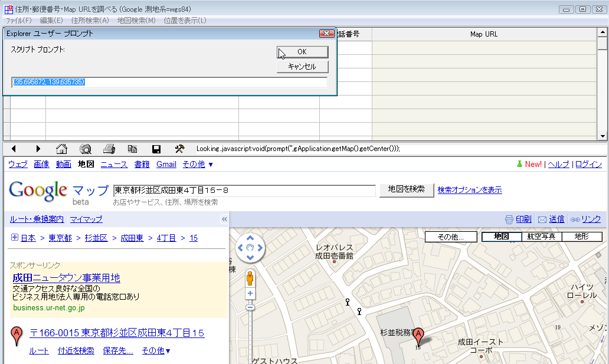Open the ルート・乗換案内 link
The height and width of the screenshot is (364, 609).
click(37, 219)
